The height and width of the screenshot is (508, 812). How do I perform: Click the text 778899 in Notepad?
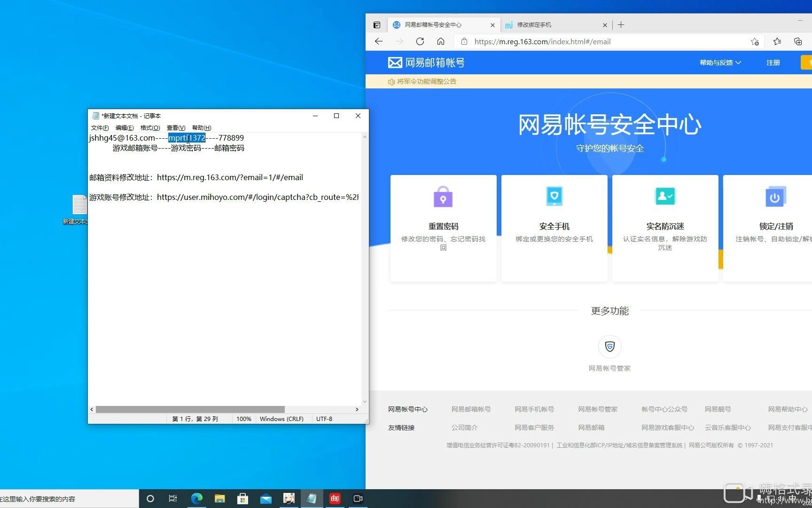[x=231, y=138]
